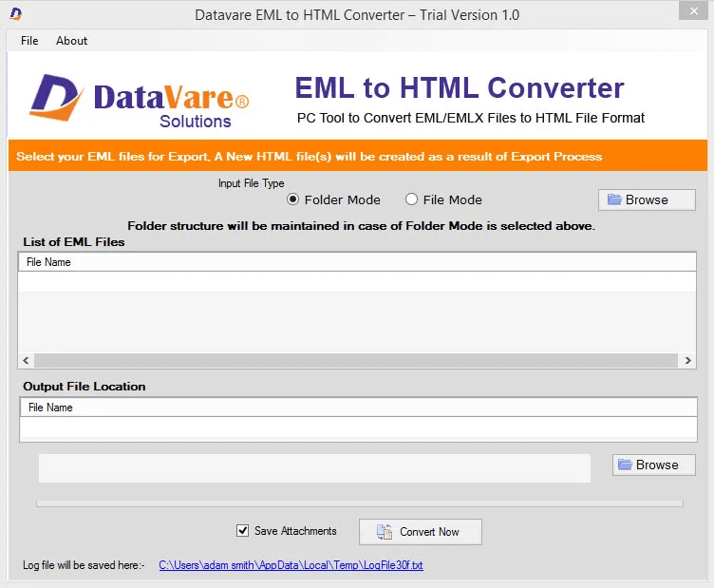Click the 'Input File Type' label
714x588 pixels.
tap(251, 183)
